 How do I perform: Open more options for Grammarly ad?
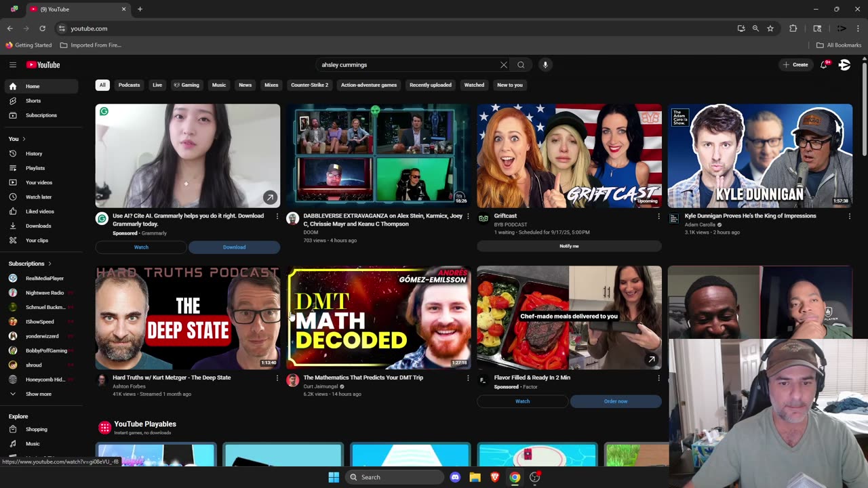(277, 216)
